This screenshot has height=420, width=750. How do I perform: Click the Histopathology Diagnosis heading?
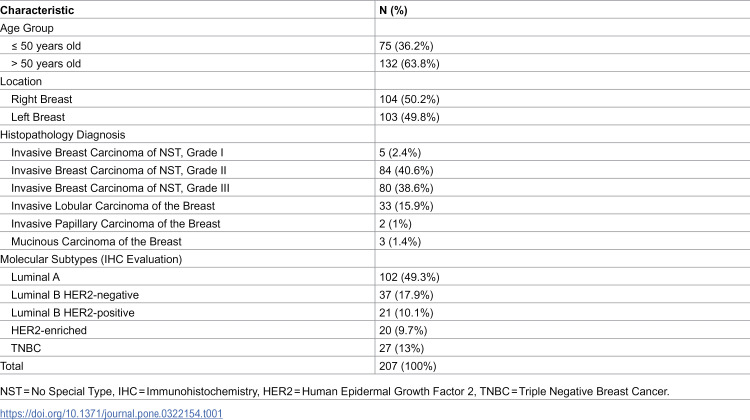pos(63,135)
